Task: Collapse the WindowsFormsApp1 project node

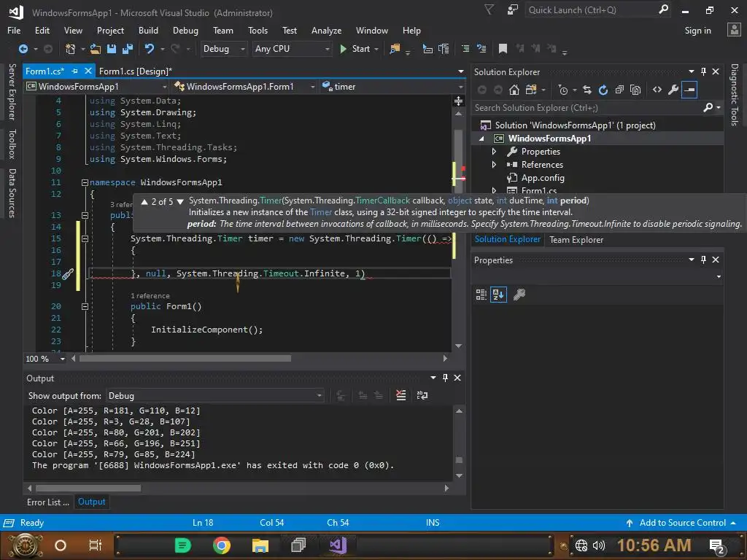Action: [x=481, y=139]
